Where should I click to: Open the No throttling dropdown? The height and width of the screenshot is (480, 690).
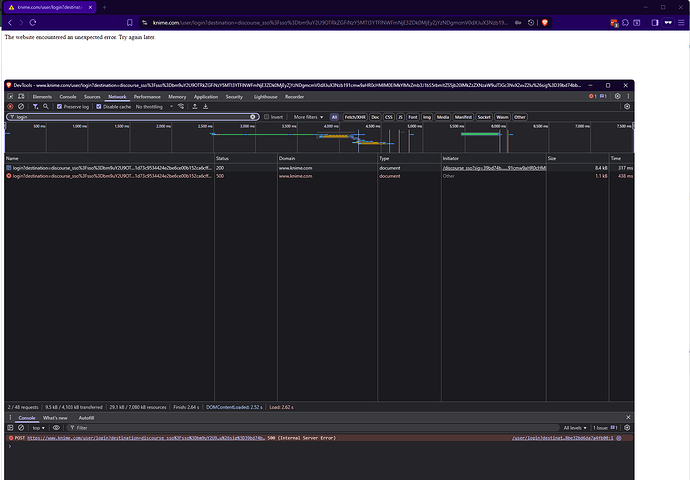click(154, 106)
